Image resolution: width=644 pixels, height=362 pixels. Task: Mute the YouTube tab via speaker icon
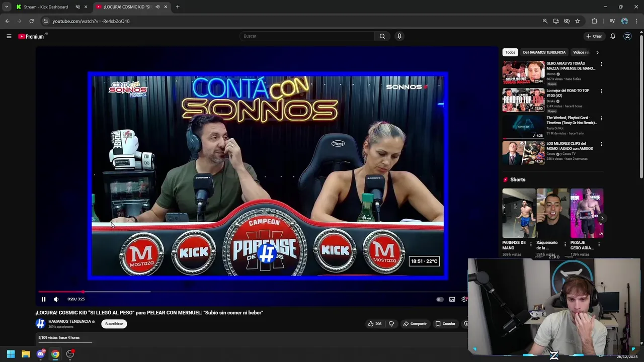(157, 7)
